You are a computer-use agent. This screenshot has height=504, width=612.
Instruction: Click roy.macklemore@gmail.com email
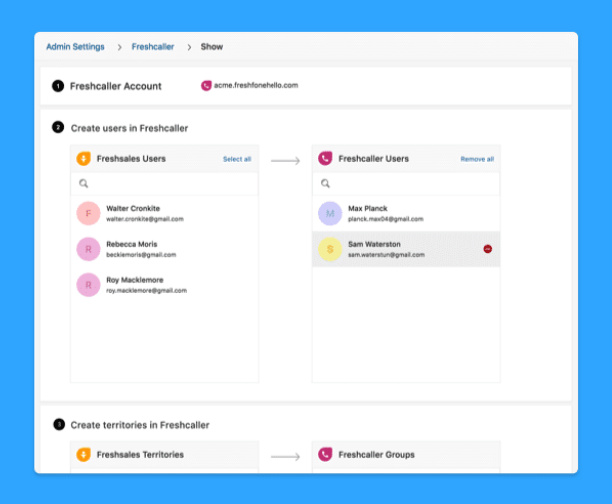coord(146,290)
